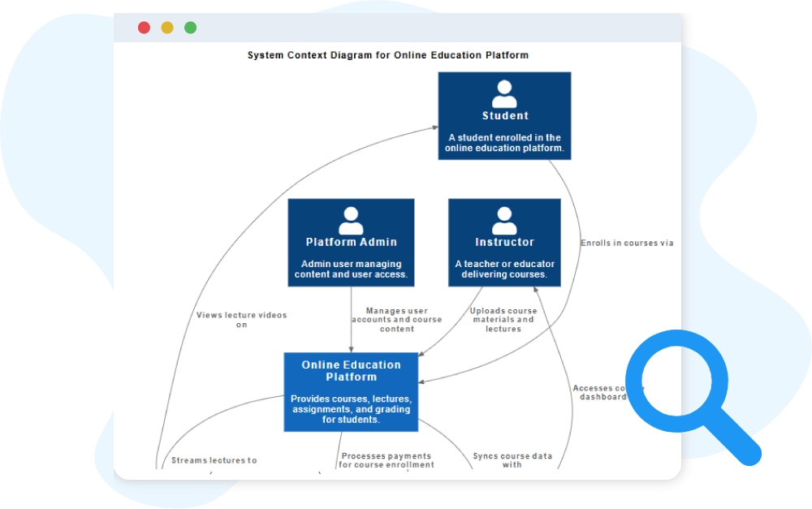Click 'Manages user accounts and course content' label
The image size is (812, 509).
397,320
